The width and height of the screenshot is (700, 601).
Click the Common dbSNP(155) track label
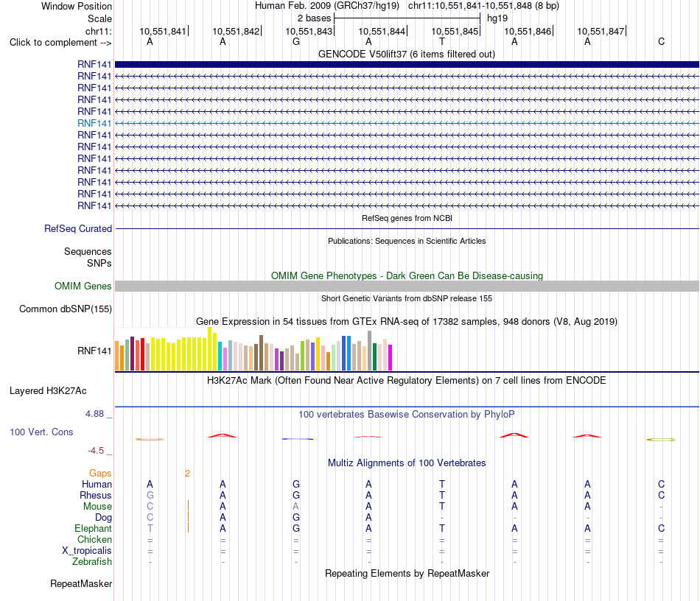(x=65, y=309)
